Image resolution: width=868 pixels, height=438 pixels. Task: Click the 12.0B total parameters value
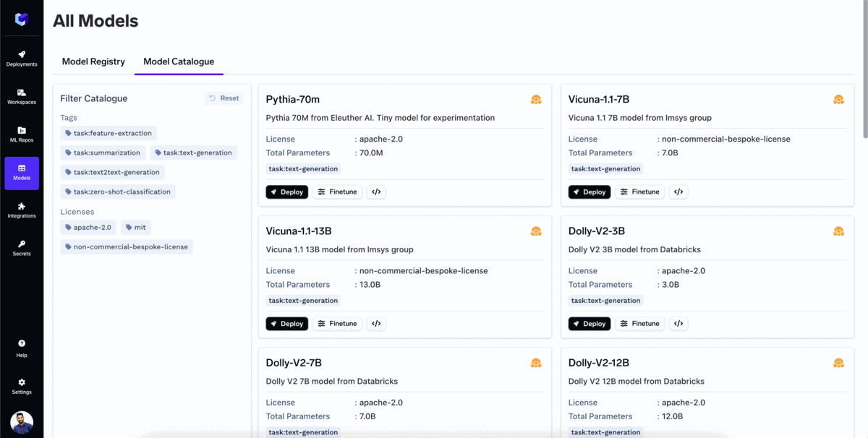pos(672,416)
